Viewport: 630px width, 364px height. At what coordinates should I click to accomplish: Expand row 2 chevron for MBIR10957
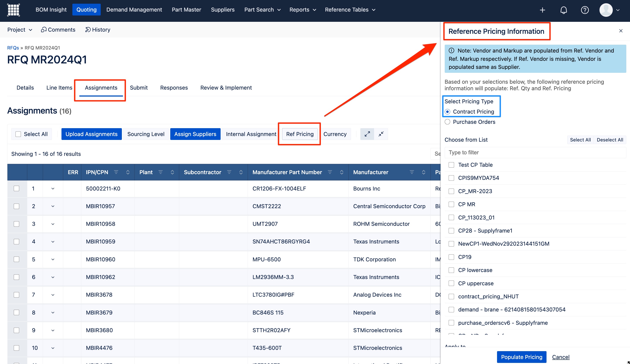(53, 206)
